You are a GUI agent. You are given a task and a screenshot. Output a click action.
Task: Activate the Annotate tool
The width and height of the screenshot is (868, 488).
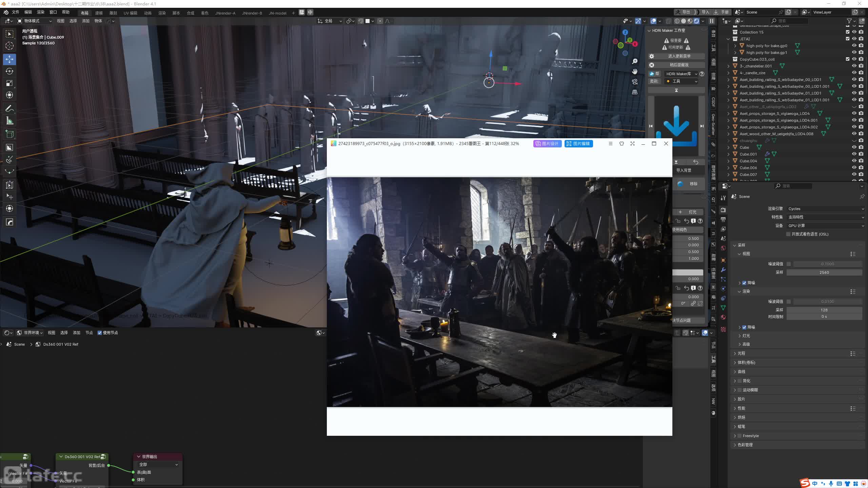pyautogui.click(x=9, y=109)
